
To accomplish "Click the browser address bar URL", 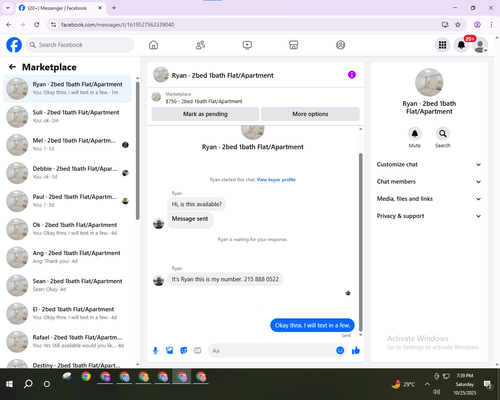I will point(117,25).
